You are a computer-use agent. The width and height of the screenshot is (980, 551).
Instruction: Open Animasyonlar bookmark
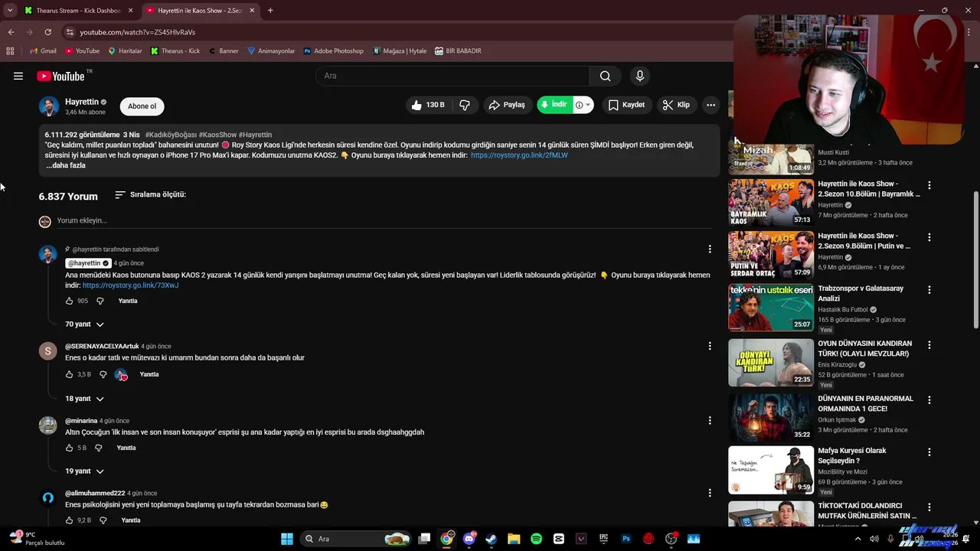click(271, 51)
